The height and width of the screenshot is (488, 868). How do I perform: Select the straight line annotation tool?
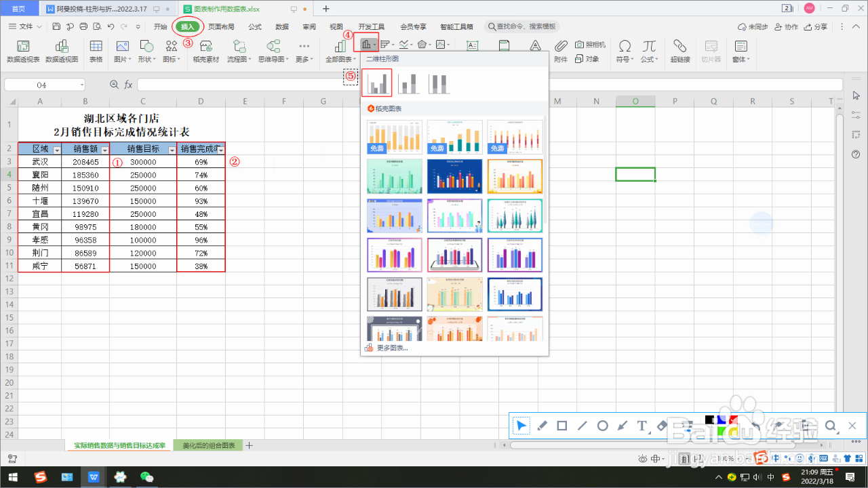point(582,426)
